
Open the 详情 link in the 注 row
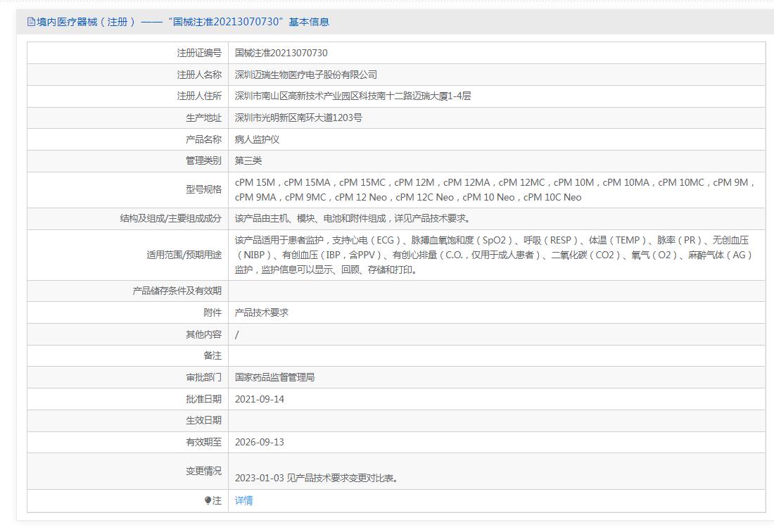tap(244, 500)
